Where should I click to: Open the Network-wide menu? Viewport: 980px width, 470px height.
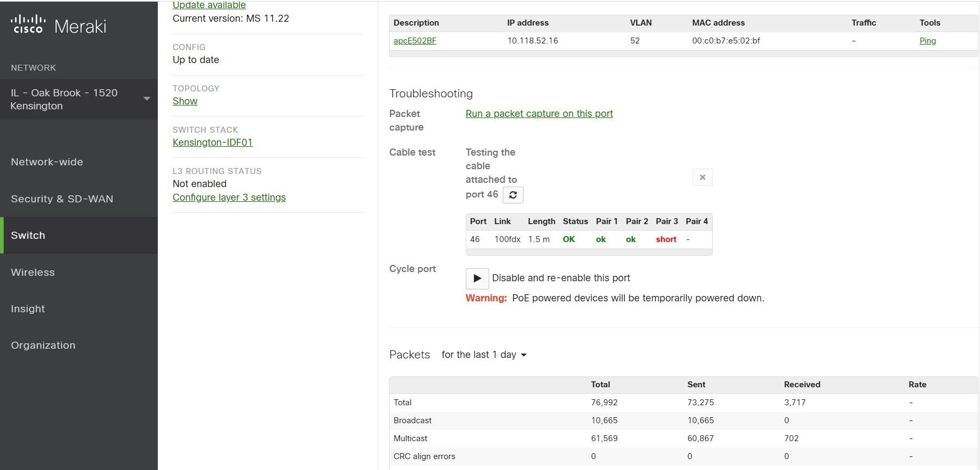[47, 162]
